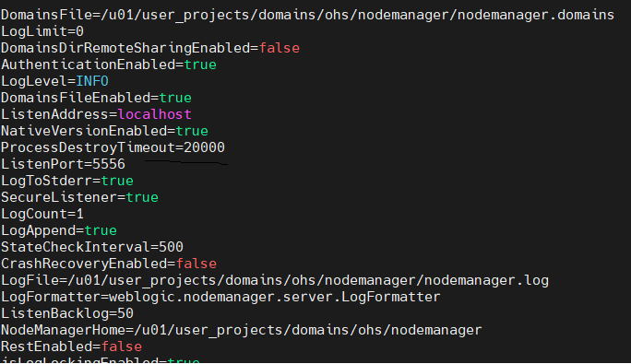Click the localhost value of ListenAddress

tap(155, 114)
